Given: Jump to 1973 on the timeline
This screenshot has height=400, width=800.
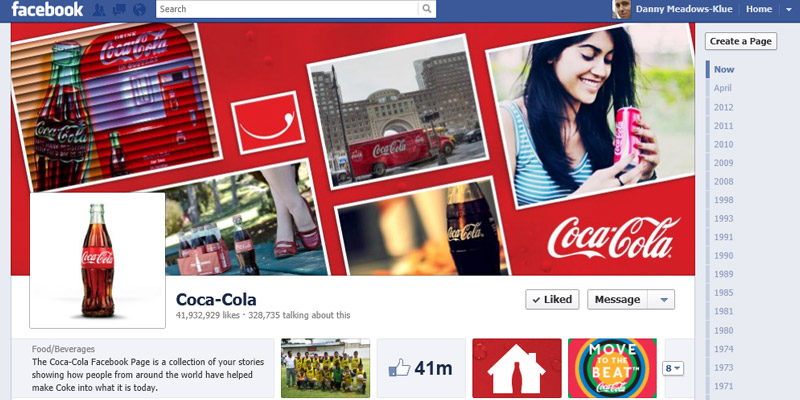Looking at the screenshot, I should (x=723, y=367).
